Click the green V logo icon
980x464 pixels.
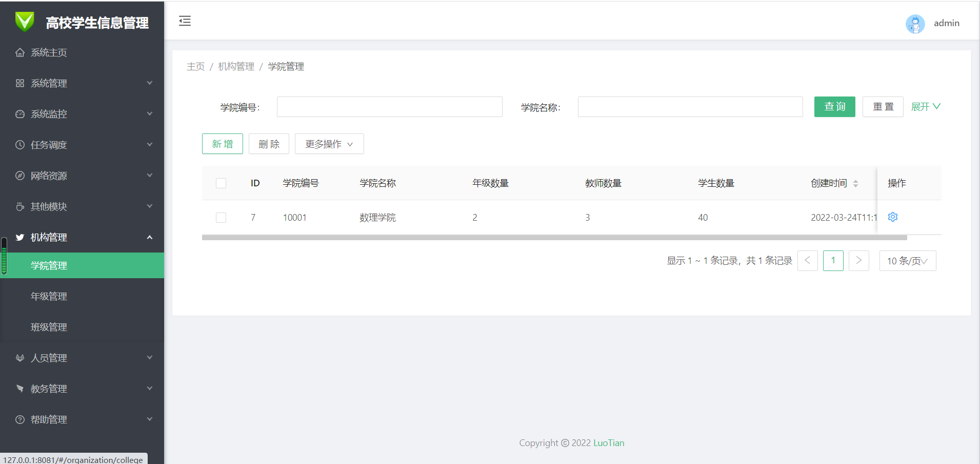click(x=25, y=22)
